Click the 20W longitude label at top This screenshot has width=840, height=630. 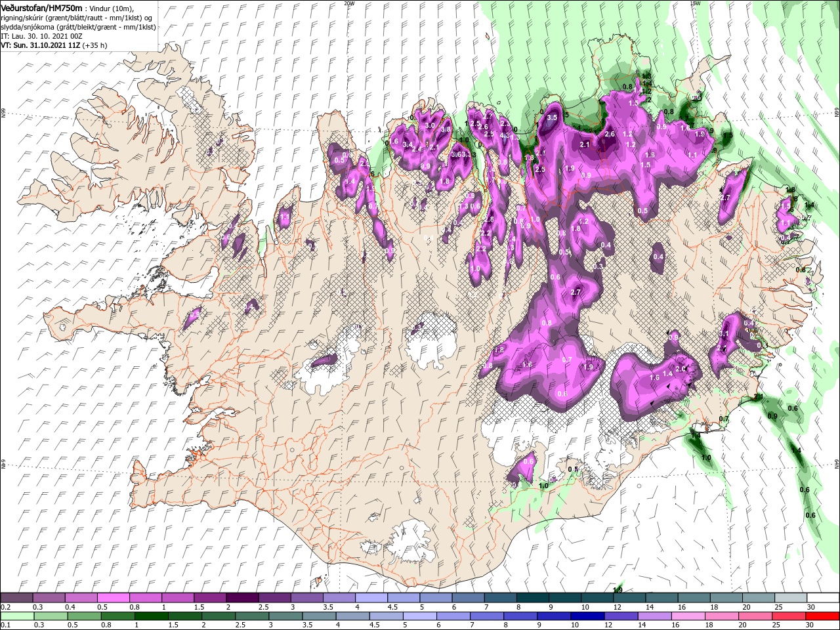pos(349,3)
